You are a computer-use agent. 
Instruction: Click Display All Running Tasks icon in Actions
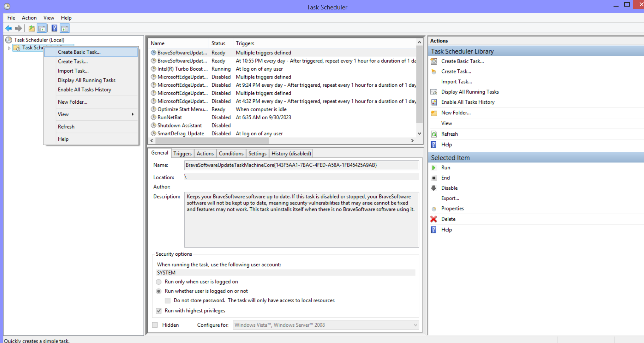tap(434, 92)
